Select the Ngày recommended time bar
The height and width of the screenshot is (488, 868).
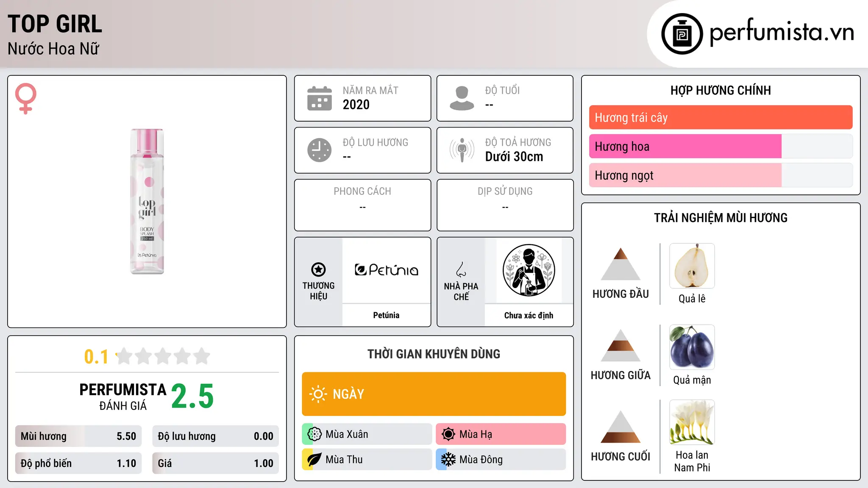[x=434, y=394]
